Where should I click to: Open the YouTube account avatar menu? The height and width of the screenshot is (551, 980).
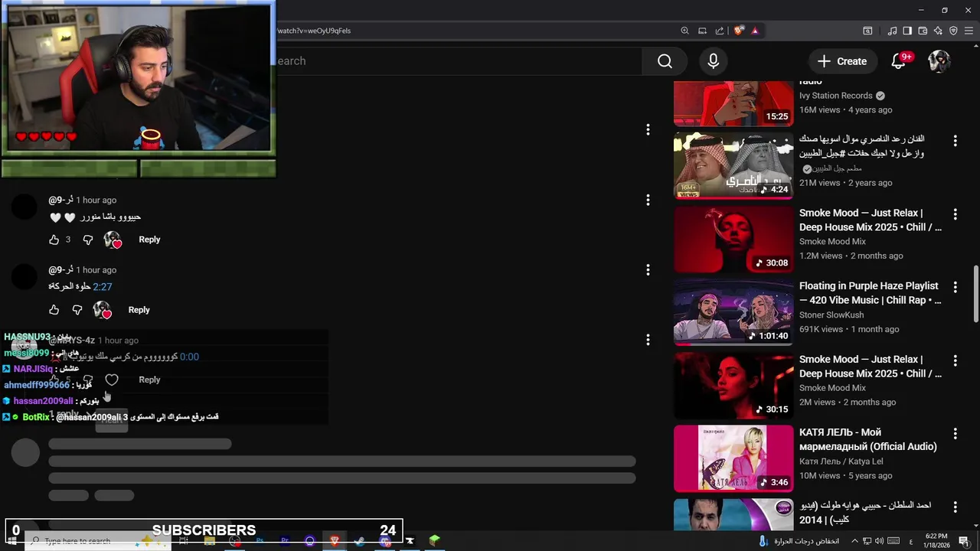coord(939,61)
